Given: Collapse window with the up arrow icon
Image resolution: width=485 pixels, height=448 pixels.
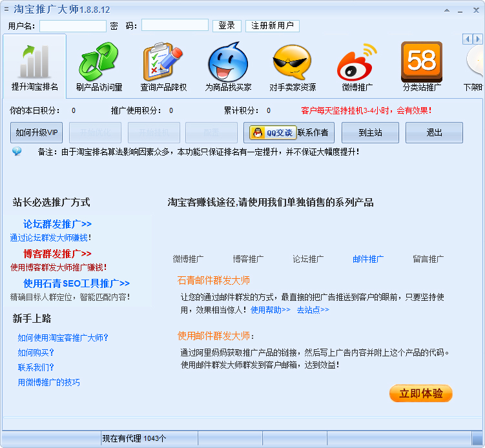Looking at the screenshot, I should click(x=447, y=10).
